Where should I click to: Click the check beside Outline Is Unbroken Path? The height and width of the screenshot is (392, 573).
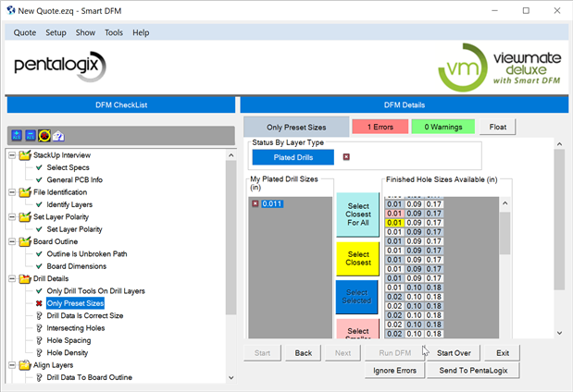(x=39, y=254)
